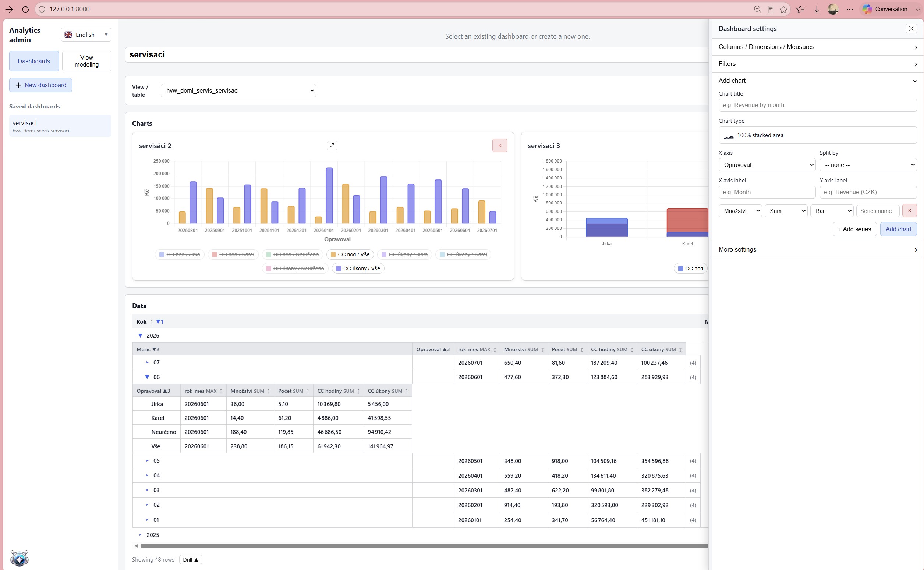
Task: Expand the month 07 row
Action: click(147, 362)
